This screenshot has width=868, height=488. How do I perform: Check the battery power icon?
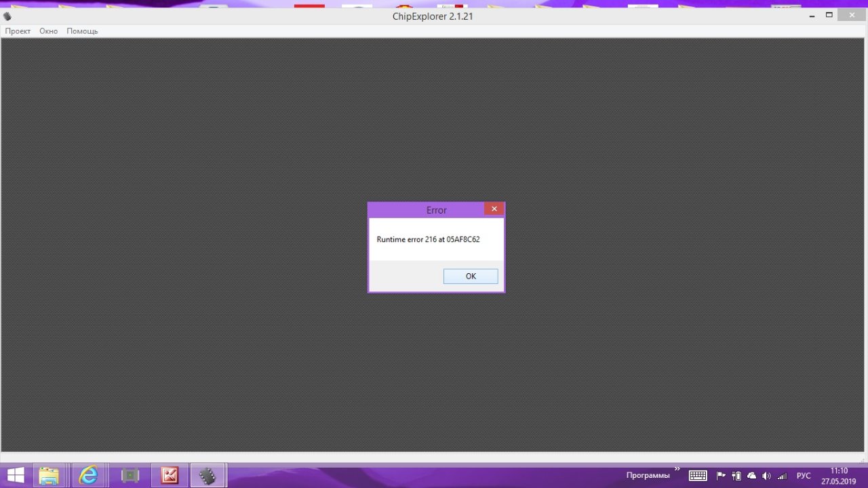(736, 476)
